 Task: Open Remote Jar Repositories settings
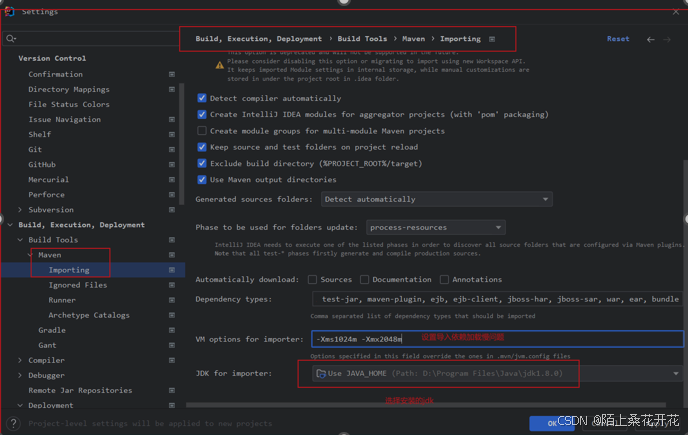(x=80, y=390)
